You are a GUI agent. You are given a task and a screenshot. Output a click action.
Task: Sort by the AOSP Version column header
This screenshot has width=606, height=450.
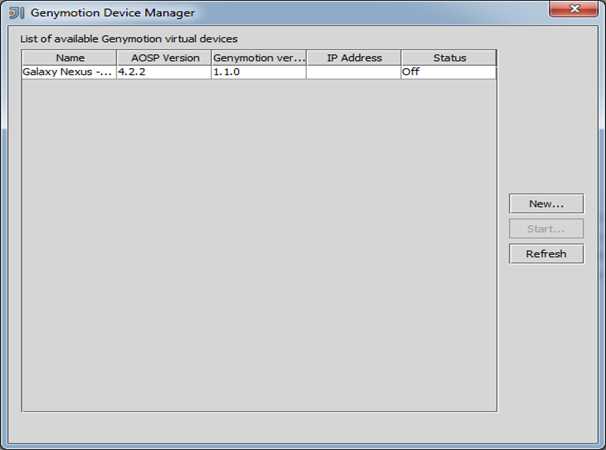(164, 58)
